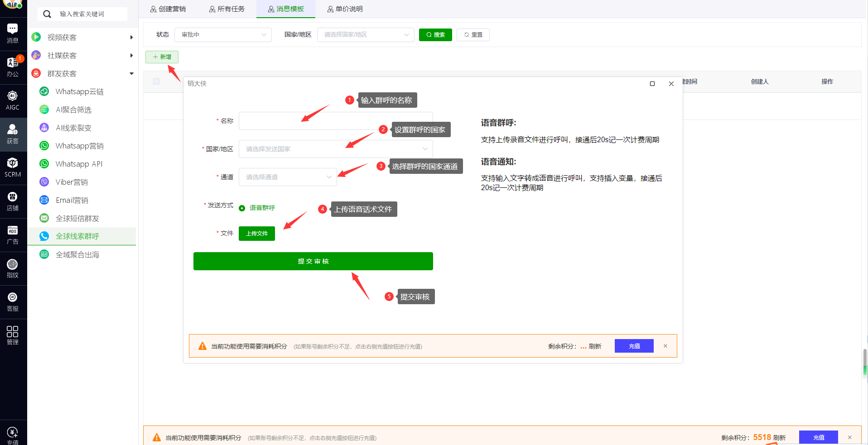Click the 社媒获客 icon
868x445 pixels.
[36, 55]
